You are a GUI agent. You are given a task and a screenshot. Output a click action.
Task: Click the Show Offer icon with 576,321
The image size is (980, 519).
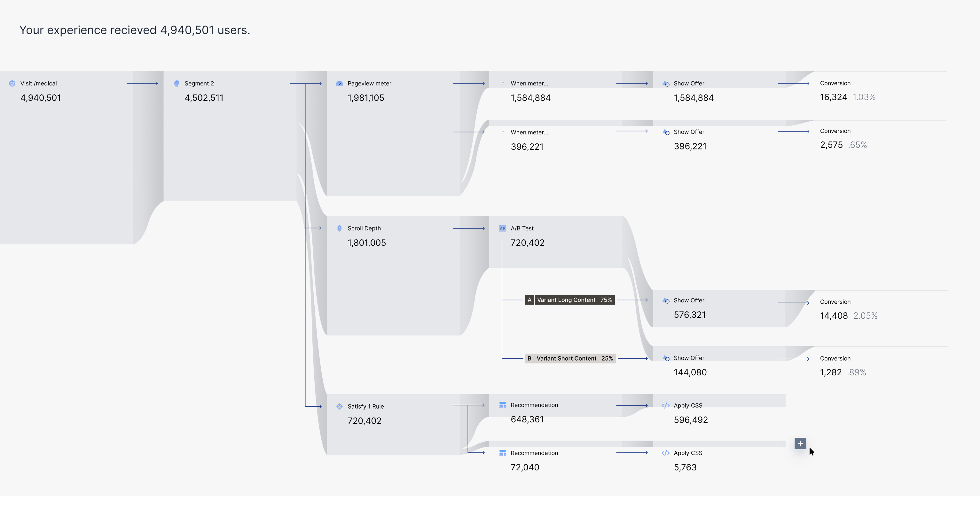click(666, 300)
